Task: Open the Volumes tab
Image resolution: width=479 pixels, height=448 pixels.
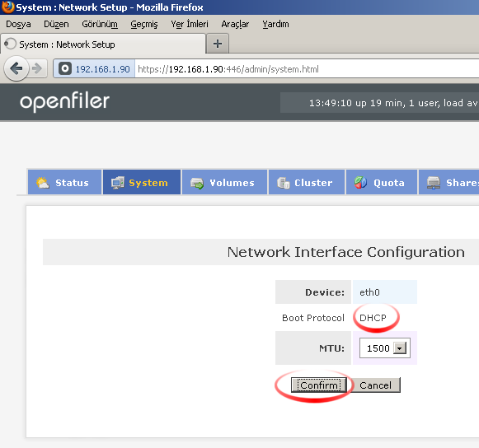Action: pyautogui.click(x=224, y=183)
